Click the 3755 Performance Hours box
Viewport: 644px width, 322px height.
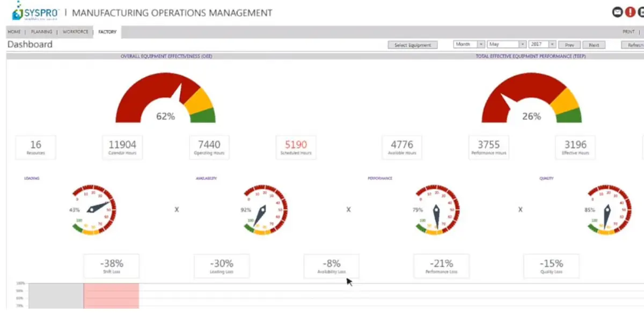(x=489, y=148)
